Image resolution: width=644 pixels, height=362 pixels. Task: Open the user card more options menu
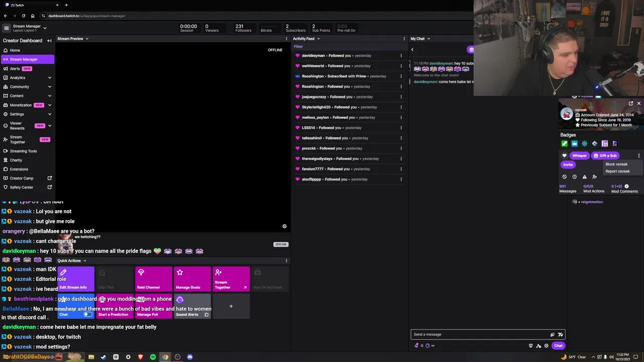click(639, 155)
